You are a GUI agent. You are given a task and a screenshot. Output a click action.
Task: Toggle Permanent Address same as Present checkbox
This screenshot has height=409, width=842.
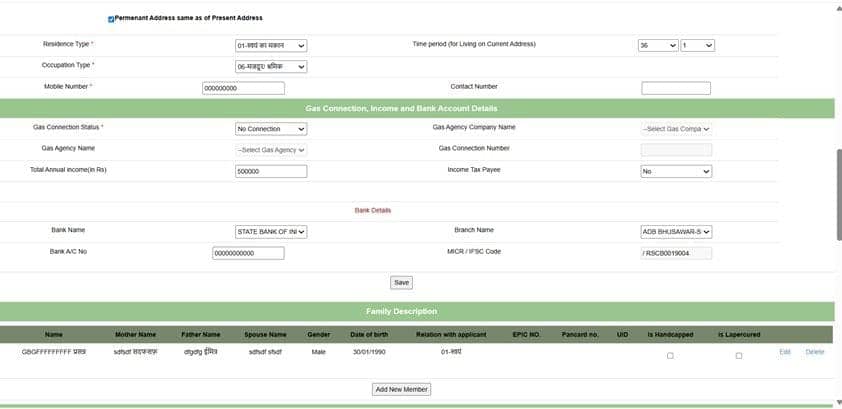111,18
